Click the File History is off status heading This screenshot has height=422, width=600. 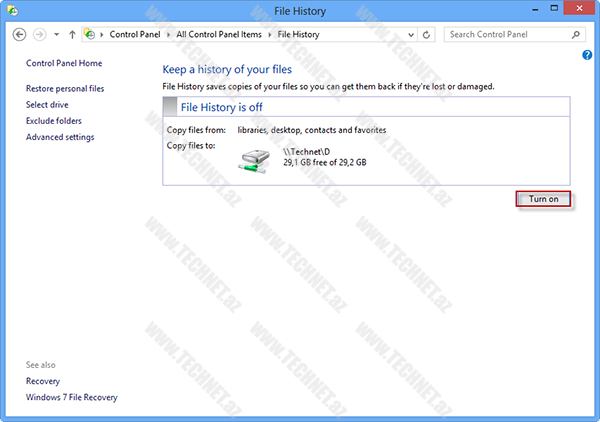click(x=222, y=108)
